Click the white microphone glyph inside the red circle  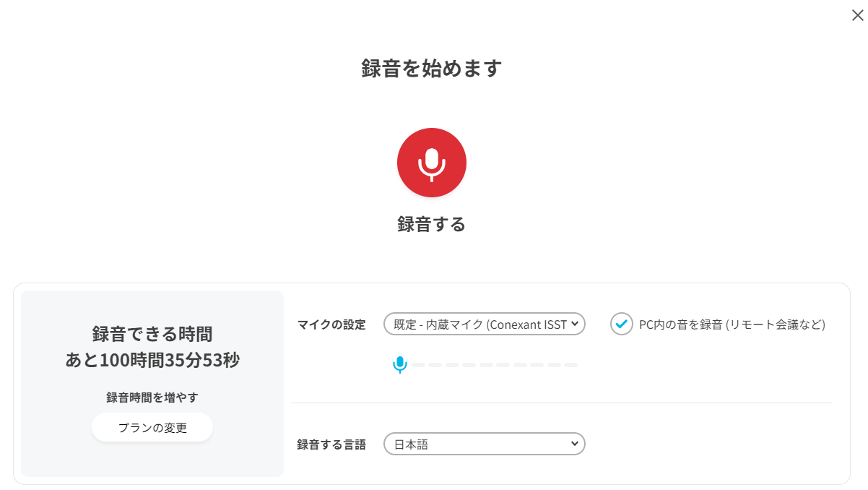click(432, 164)
